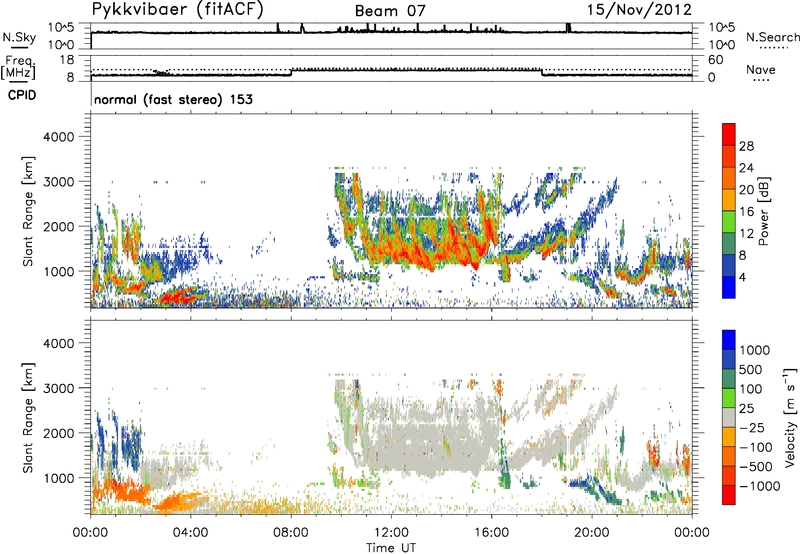This screenshot has width=800, height=554.
Task: Click the 15/Nov/2012 date text
Action: click(x=639, y=9)
